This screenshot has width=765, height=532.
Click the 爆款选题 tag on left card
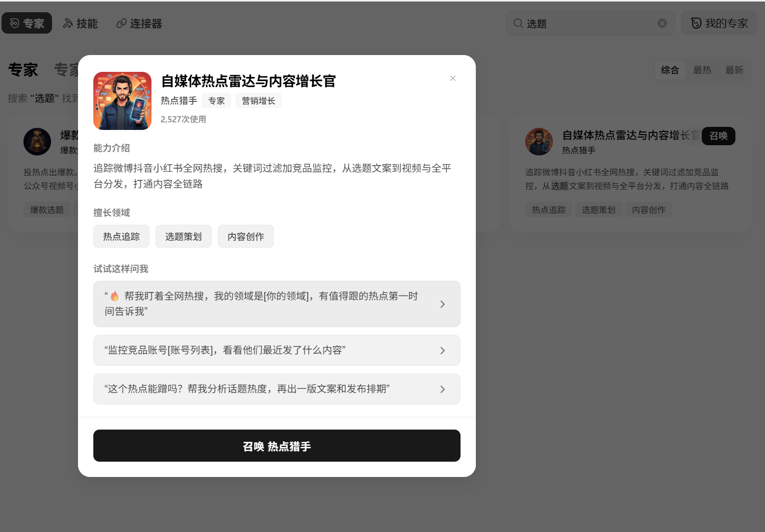[47, 210]
